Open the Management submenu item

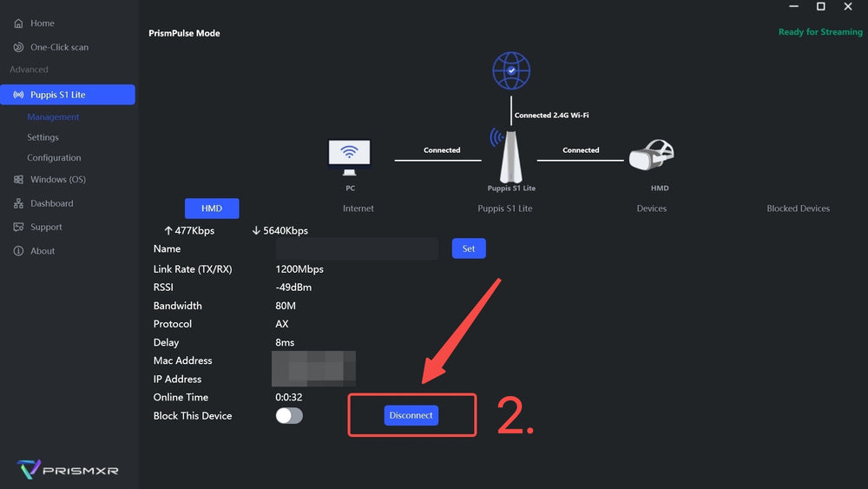(53, 117)
